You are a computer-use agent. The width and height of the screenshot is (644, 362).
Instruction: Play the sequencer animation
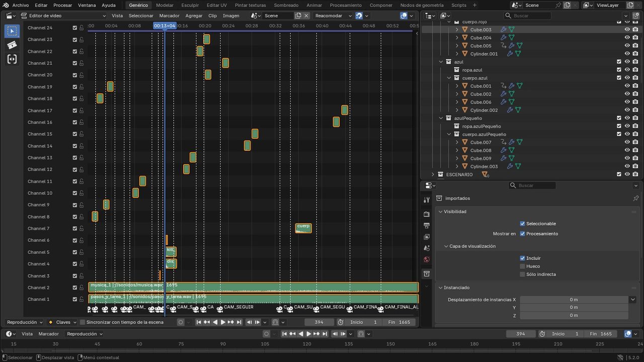tap(223, 322)
